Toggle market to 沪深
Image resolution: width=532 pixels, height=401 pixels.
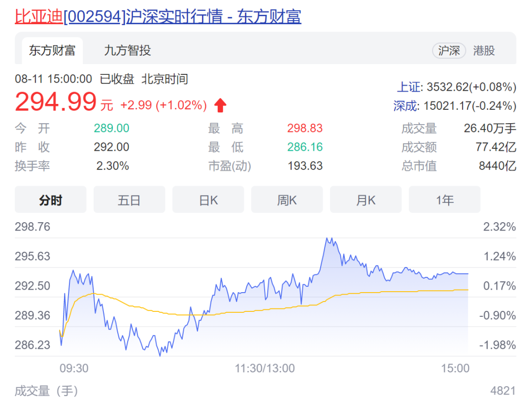pos(449,51)
